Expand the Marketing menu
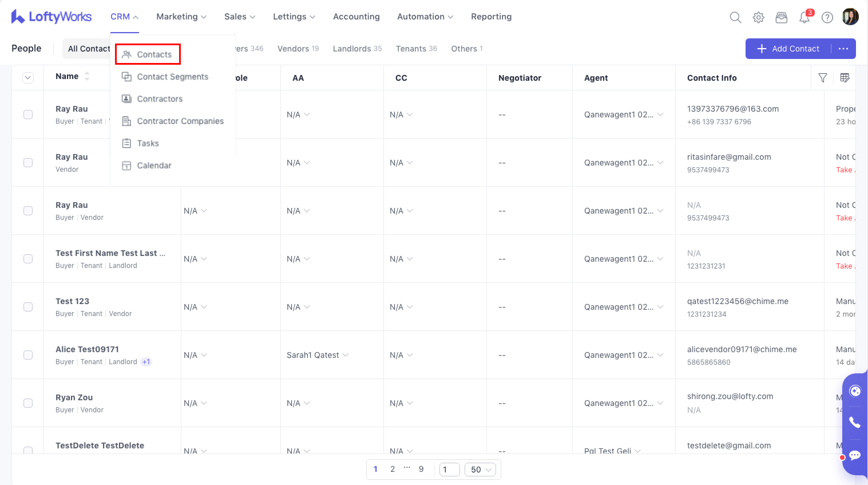 [x=181, y=17]
